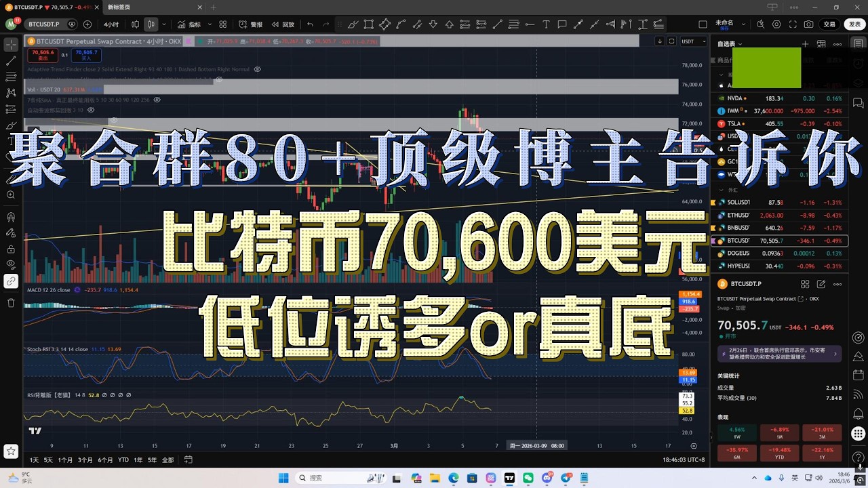868x488 pixels.
Task: Click the watchlist add-symbol plus icon
Action: [805, 44]
